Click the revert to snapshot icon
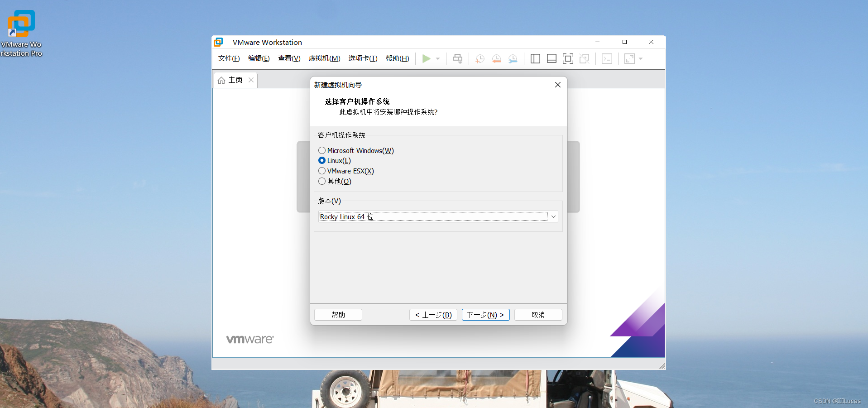 [497, 59]
